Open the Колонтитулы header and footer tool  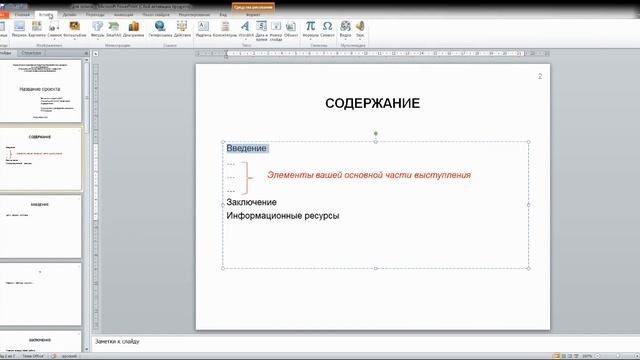(x=224, y=29)
